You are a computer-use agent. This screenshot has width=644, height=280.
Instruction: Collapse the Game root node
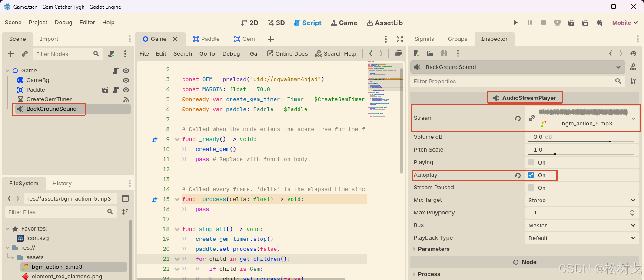[7, 71]
